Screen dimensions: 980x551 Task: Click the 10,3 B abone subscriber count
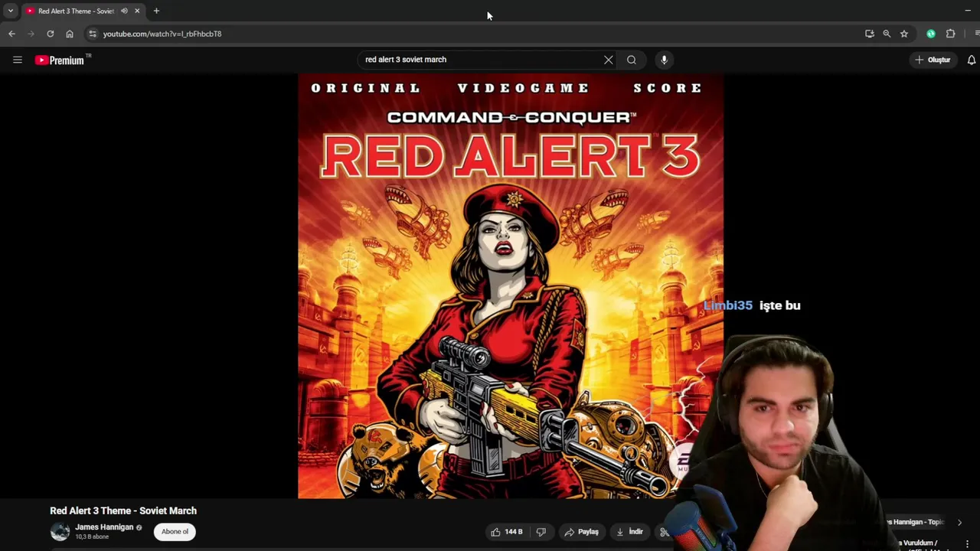(92, 537)
